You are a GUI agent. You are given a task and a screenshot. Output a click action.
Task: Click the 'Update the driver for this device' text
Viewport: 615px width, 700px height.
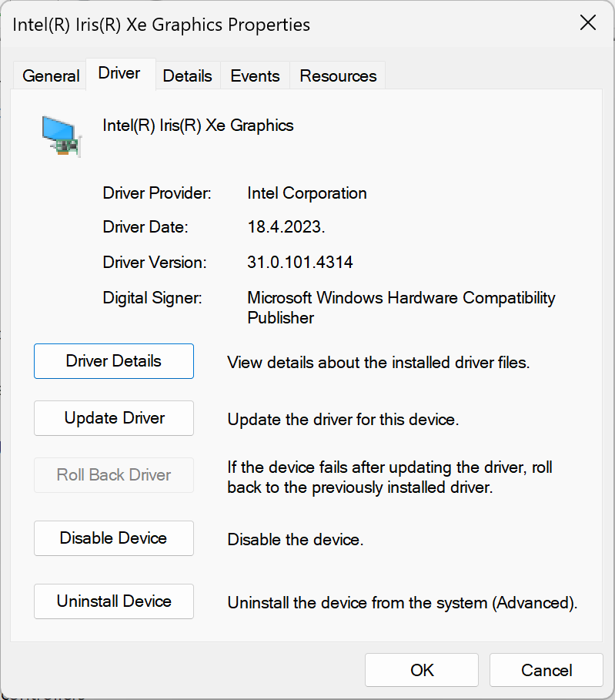pyautogui.click(x=343, y=420)
